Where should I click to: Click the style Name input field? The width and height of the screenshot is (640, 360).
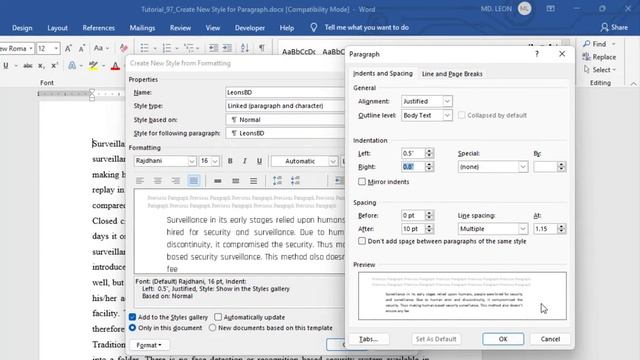(x=285, y=92)
